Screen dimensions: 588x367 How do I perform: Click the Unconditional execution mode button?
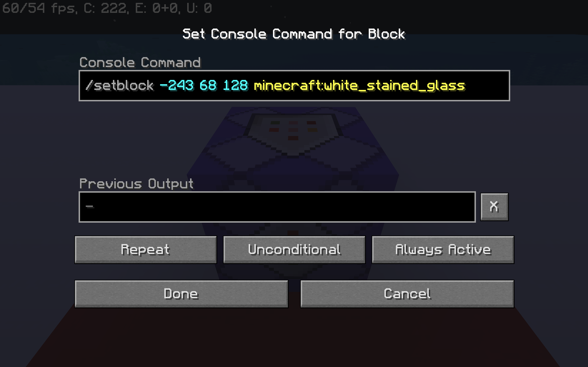point(294,249)
